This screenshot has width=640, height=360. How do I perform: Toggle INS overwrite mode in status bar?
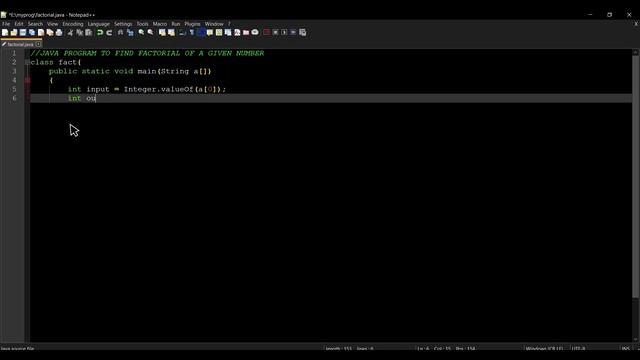point(625,349)
